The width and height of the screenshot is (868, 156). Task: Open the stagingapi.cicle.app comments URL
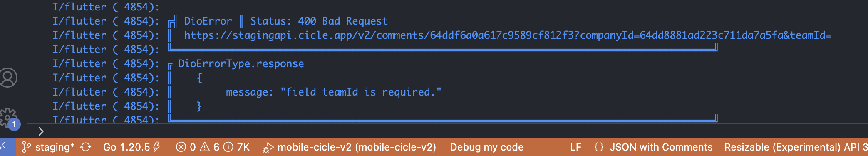tap(508, 35)
